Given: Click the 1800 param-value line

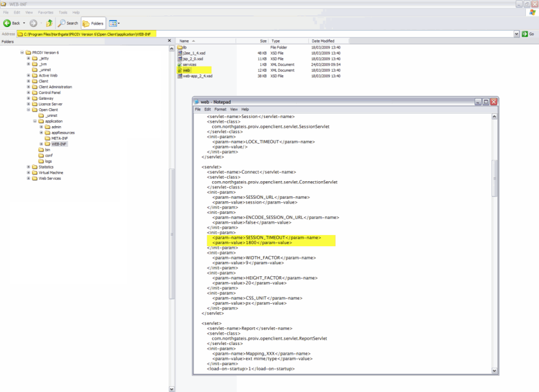Looking at the screenshot, I should 252,243.
